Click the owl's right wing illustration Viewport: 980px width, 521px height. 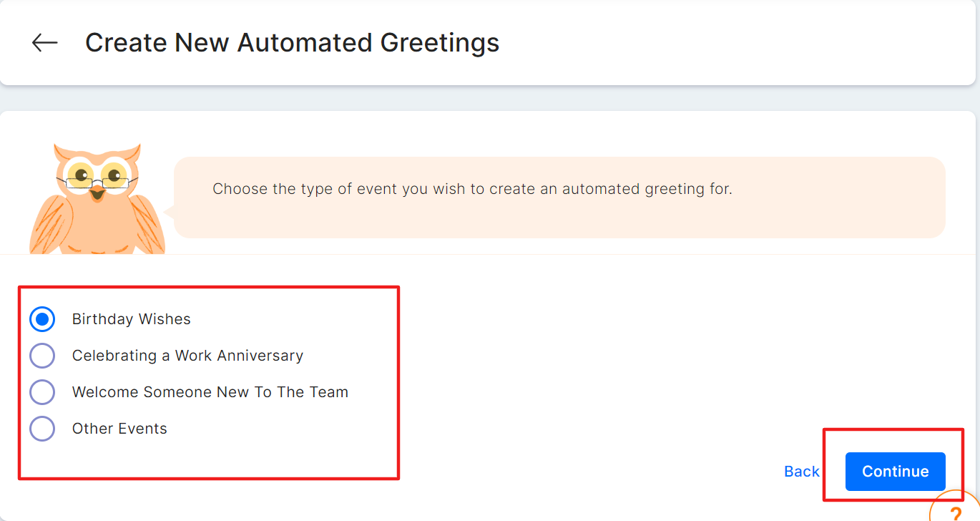point(147,222)
